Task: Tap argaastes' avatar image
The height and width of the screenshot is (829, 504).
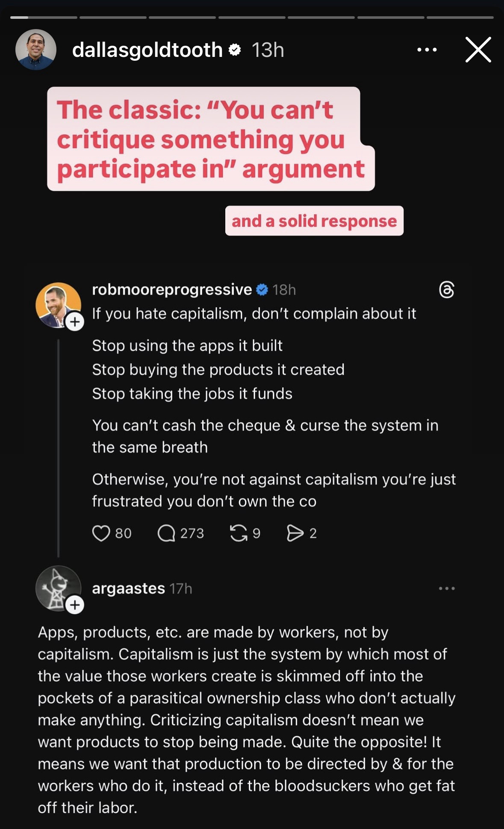Action: pos(57,587)
